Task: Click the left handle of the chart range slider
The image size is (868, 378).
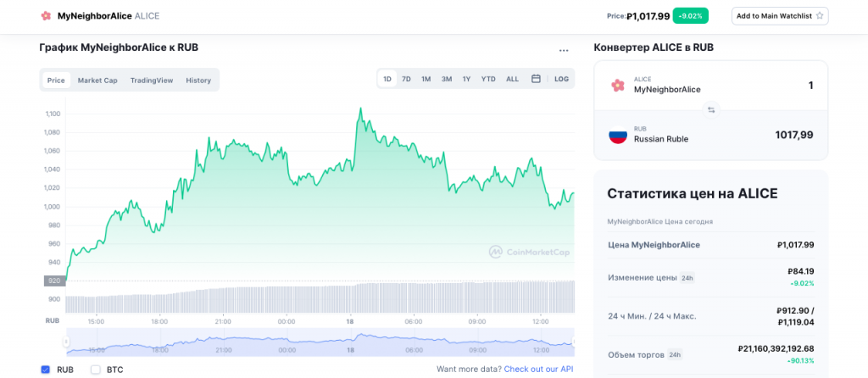Action: pos(65,342)
